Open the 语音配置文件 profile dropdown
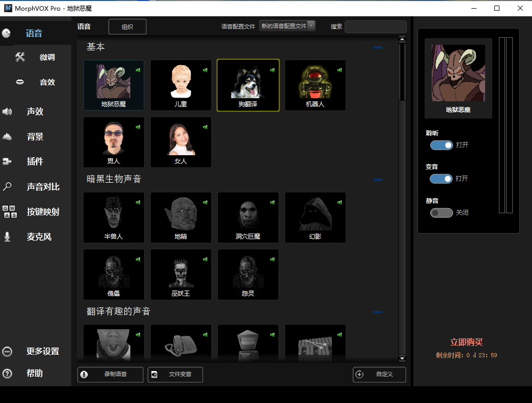Viewport: 532px width, 403px height. [287, 26]
